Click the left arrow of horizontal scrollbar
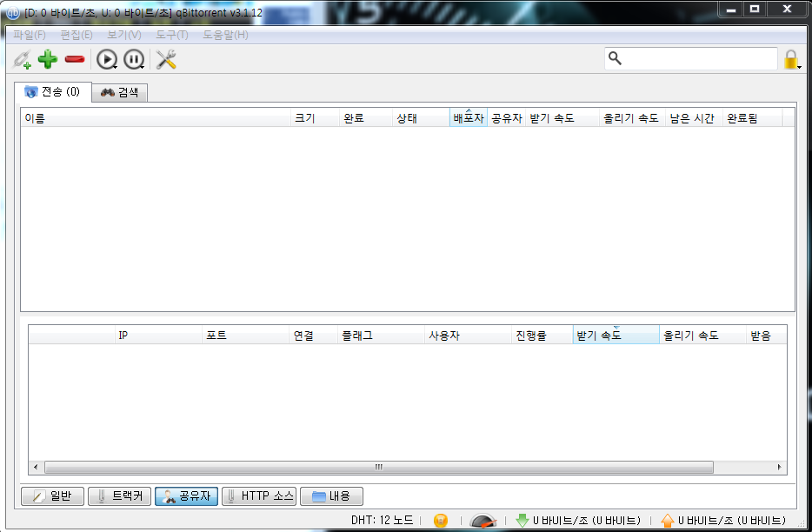812x532 pixels. (36, 468)
